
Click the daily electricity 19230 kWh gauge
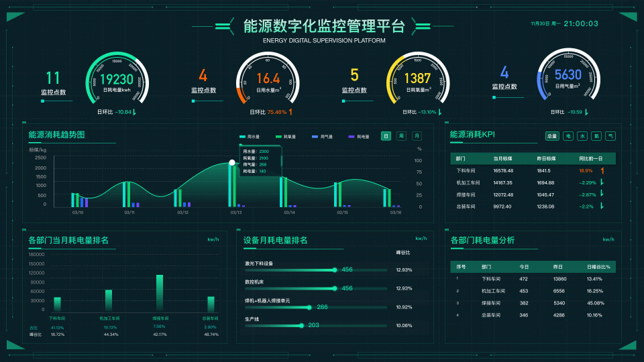pos(118,80)
